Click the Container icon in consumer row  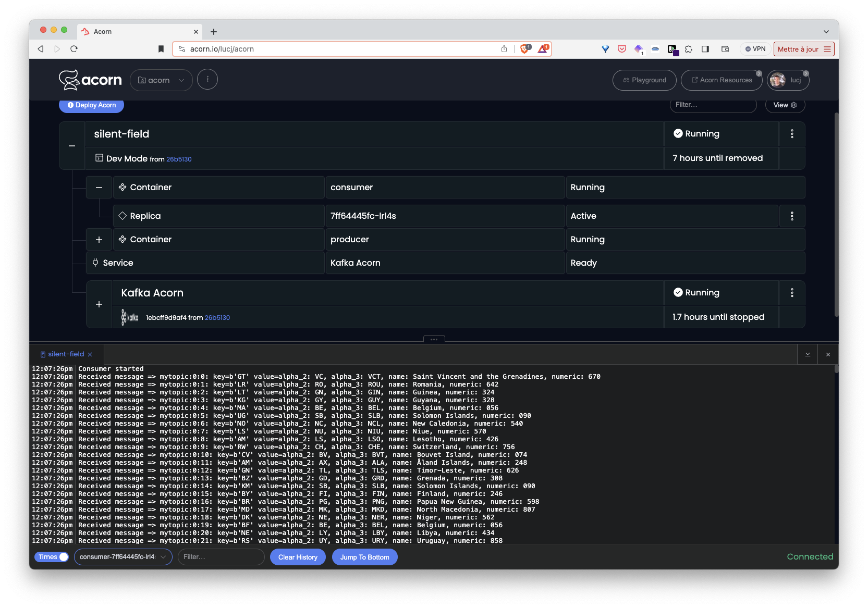click(123, 187)
